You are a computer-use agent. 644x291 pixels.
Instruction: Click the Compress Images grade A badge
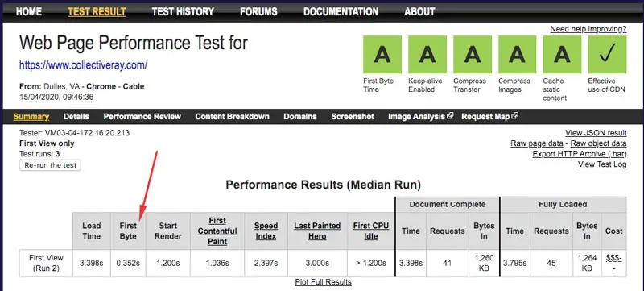[517, 54]
